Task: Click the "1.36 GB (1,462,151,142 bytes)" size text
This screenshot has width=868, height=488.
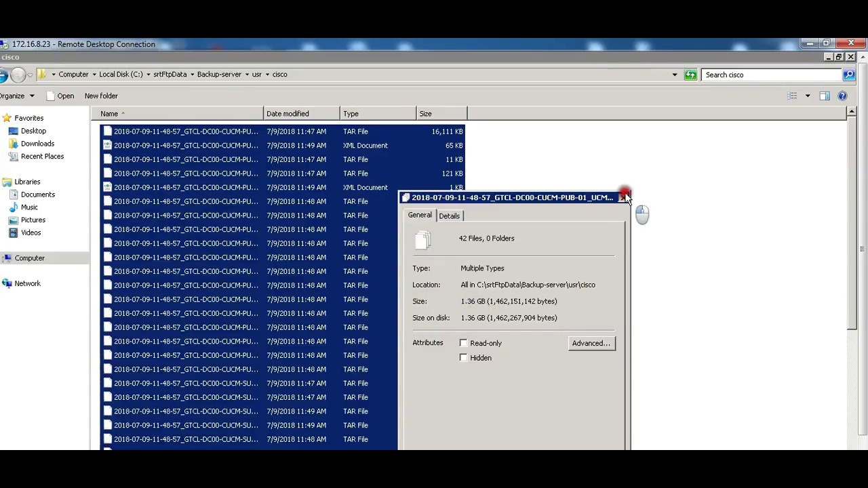Action: (x=509, y=302)
